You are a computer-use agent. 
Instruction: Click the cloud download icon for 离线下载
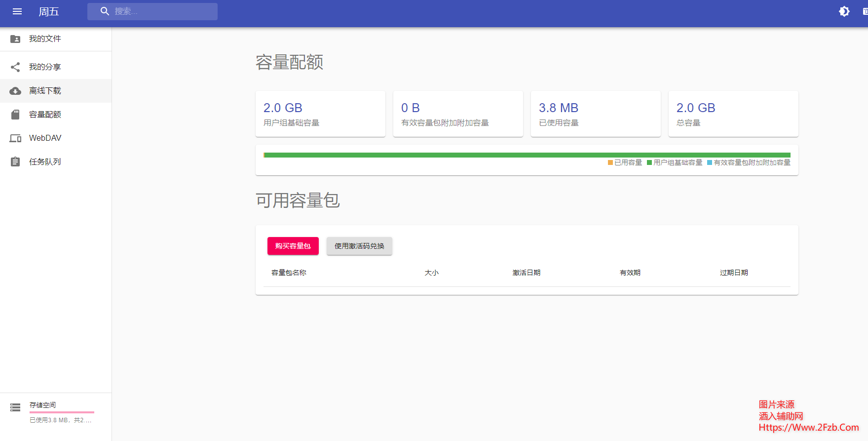(15, 91)
